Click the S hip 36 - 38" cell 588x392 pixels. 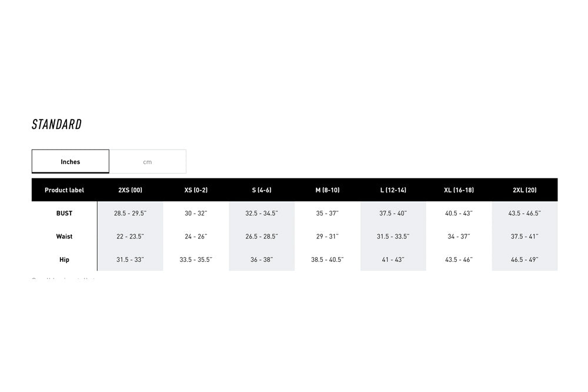[262, 260]
